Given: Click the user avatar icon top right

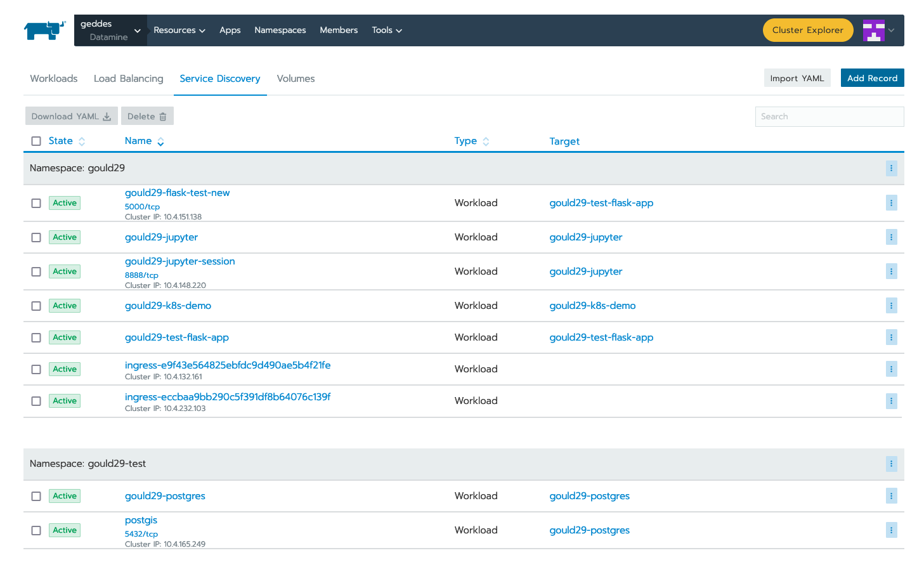Looking at the screenshot, I should coord(875,30).
